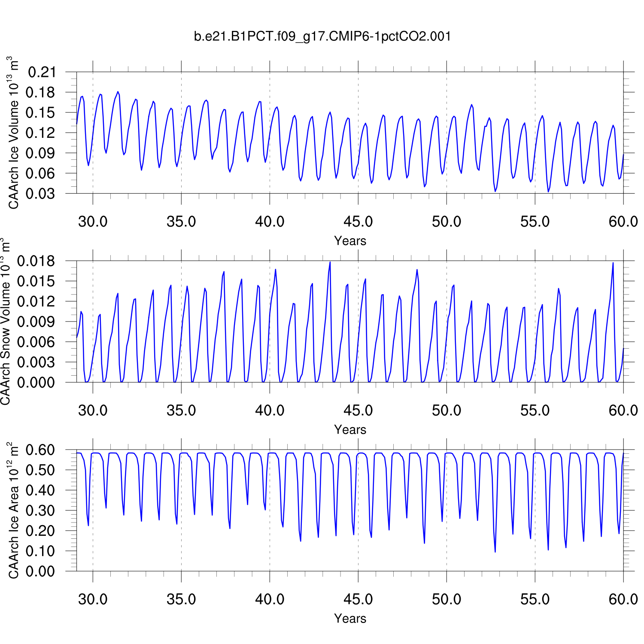644x644 pixels.
Task: Click the 0.60 tick label on ice area axis
Action: (42, 450)
